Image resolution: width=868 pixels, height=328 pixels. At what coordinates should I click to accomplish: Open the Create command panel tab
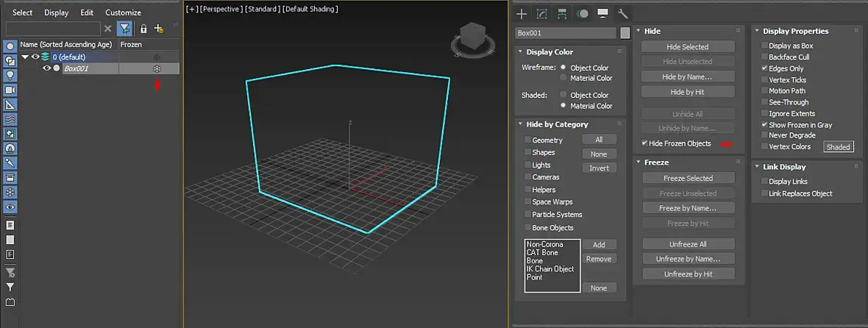point(522,14)
